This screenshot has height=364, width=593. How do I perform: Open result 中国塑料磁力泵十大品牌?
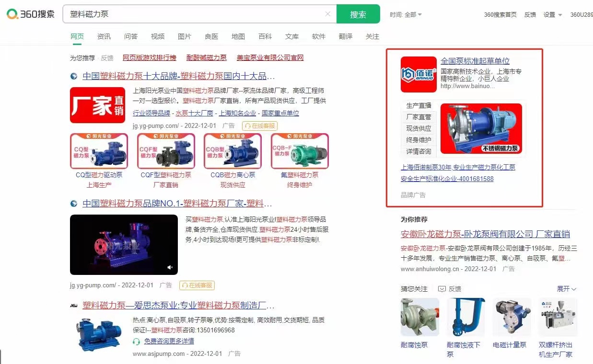point(179,76)
